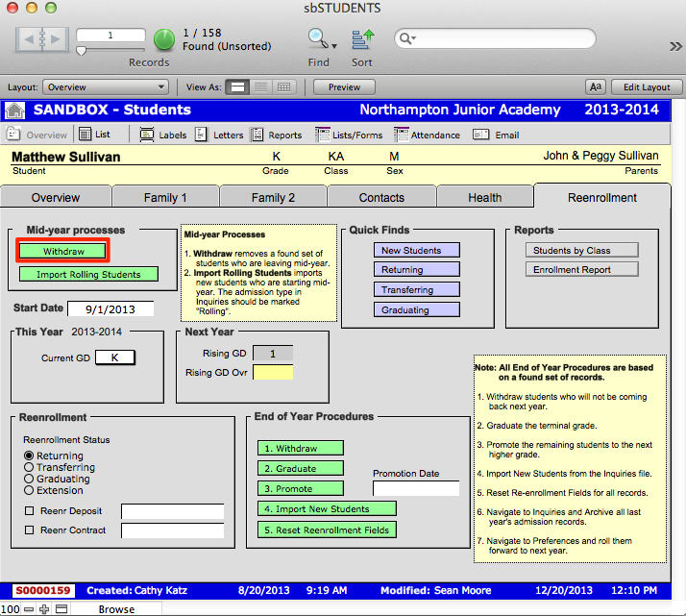Image resolution: width=686 pixels, height=616 pixels.
Task: Click the Find magnifying glass icon
Action: [316, 39]
